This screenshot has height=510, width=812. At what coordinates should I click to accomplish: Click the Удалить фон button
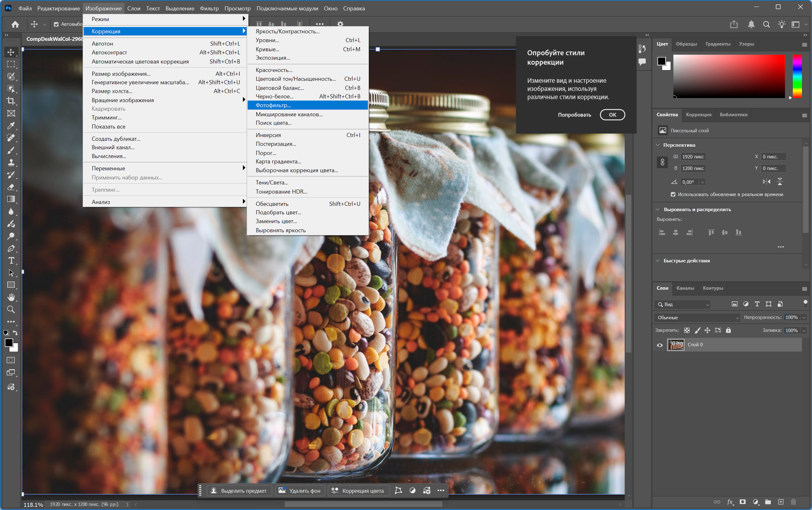[x=300, y=491]
